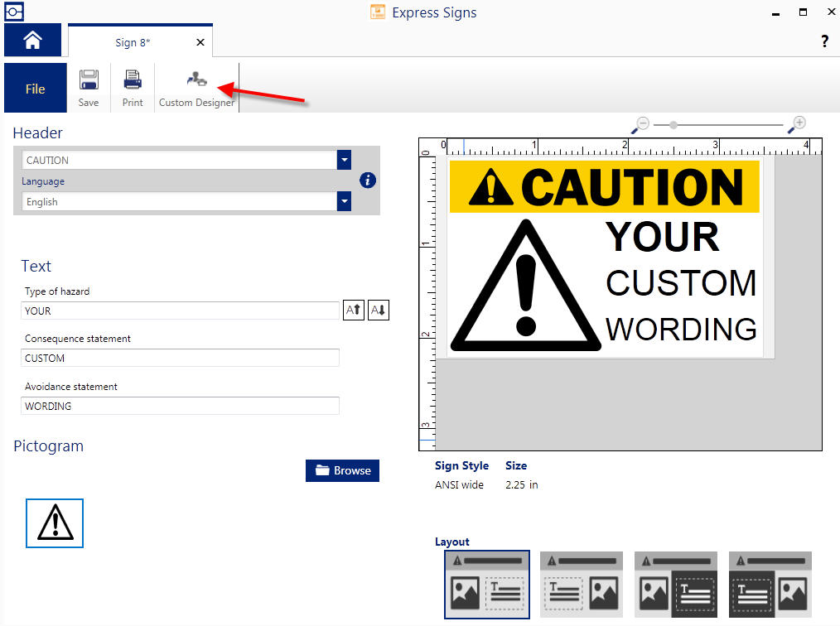Select the WORDING text on sign preview

(x=681, y=329)
